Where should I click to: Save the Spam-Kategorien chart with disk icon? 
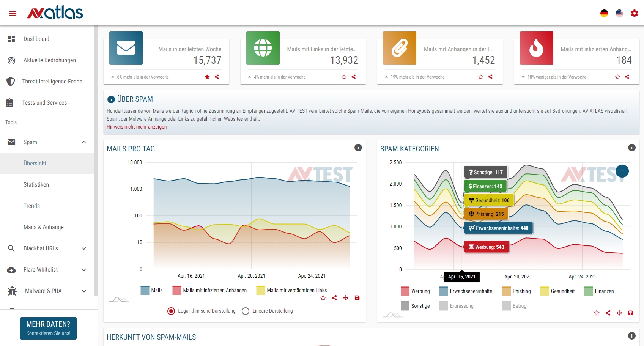point(630,313)
